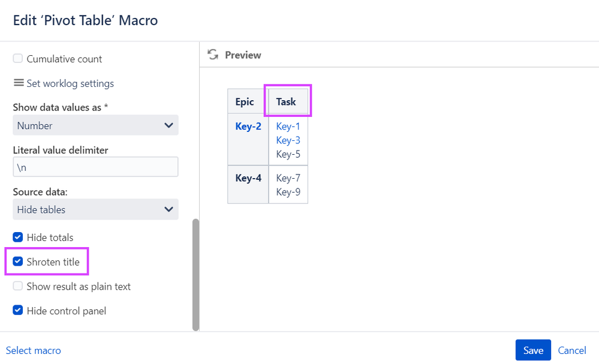Toggle the Cumulative count checkbox
The height and width of the screenshot is (364, 599).
pos(18,59)
